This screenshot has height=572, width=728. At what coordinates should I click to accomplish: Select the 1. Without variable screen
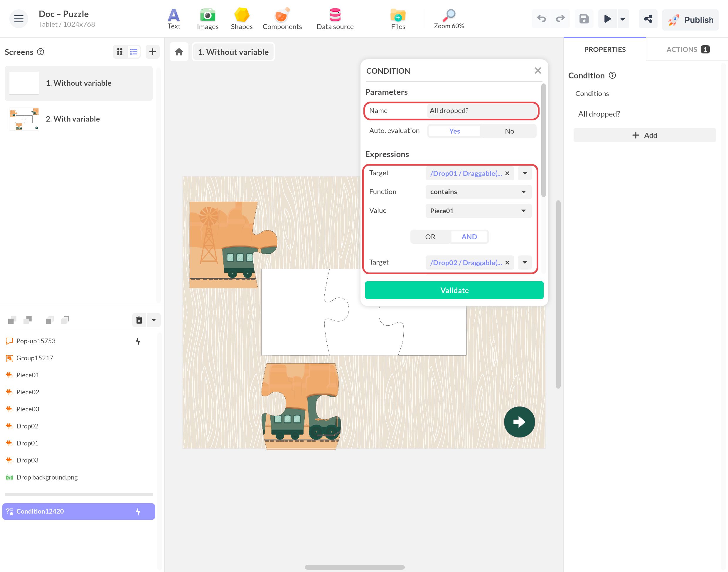pyautogui.click(x=79, y=83)
